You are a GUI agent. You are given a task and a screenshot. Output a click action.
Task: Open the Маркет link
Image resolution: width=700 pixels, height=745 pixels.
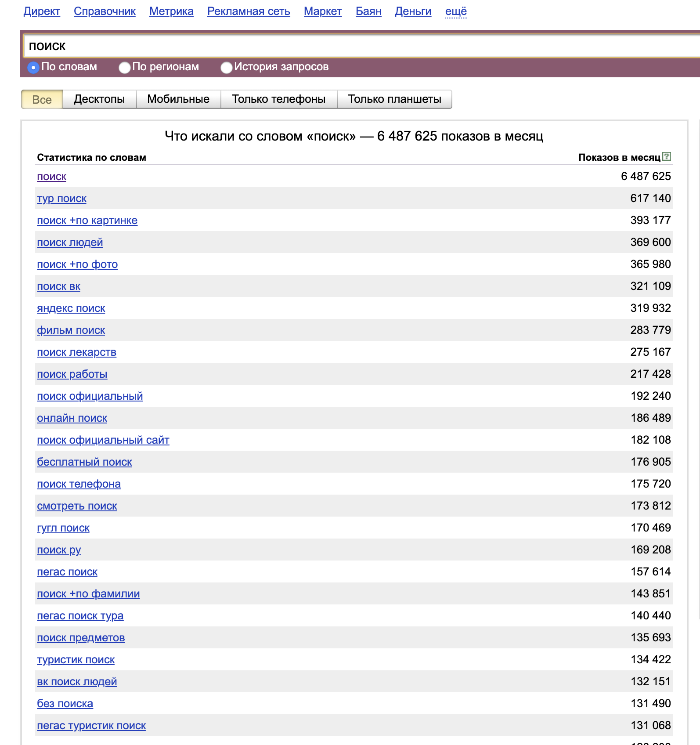click(323, 11)
